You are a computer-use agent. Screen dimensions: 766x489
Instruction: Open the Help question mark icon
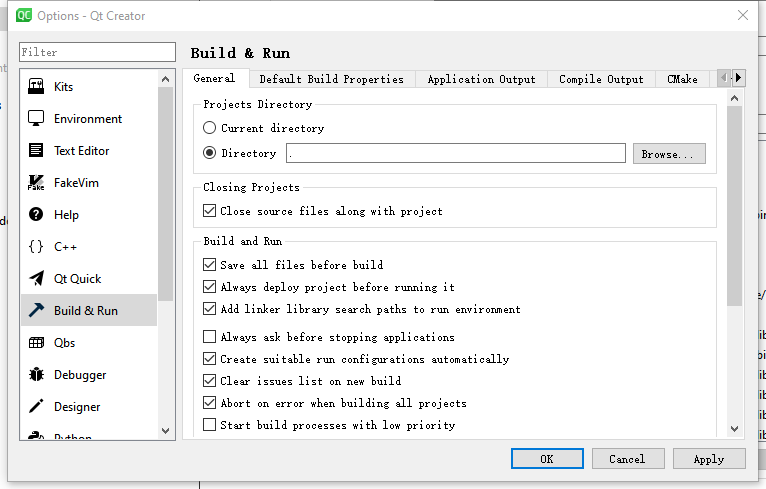coord(36,215)
